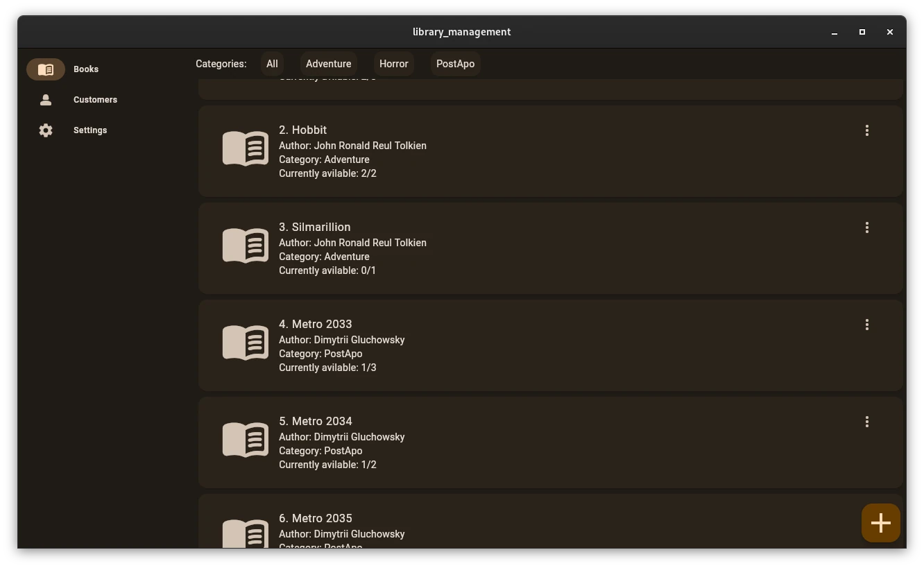
Task: Open the three-dot menu for Silmarillion
Action: [867, 227]
